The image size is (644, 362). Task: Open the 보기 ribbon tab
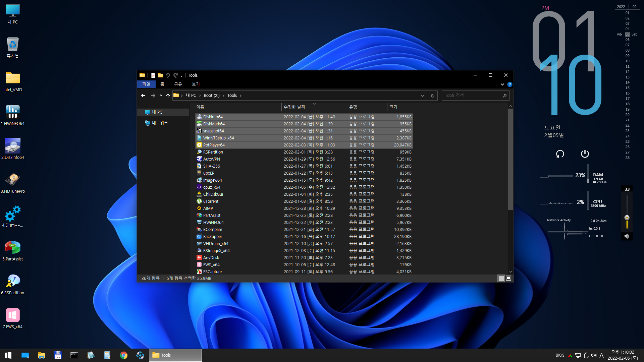196,84
